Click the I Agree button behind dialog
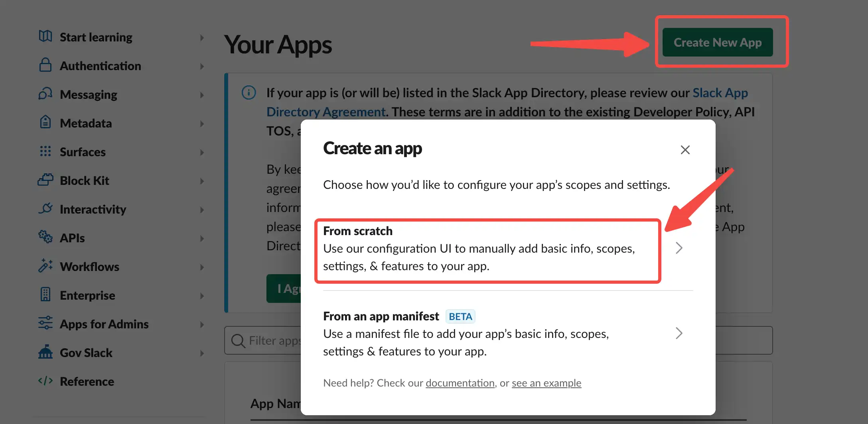The height and width of the screenshot is (424, 868). pos(284,289)
